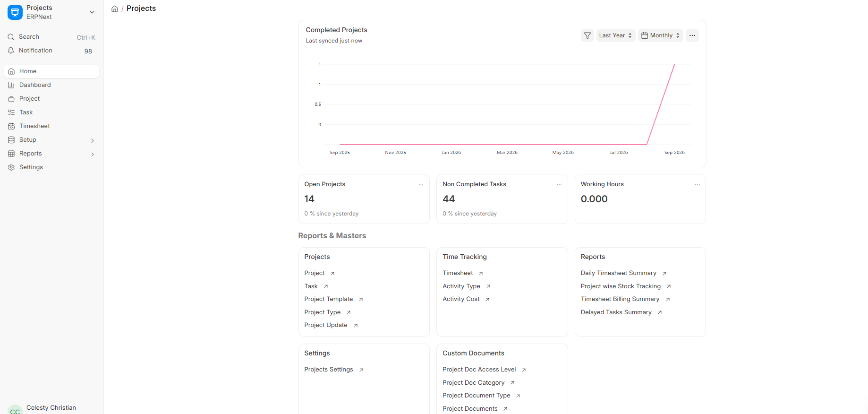Open Timesheet under Time Tracking
The width and height of the screenshot is (868, 414).
[458, 273]
